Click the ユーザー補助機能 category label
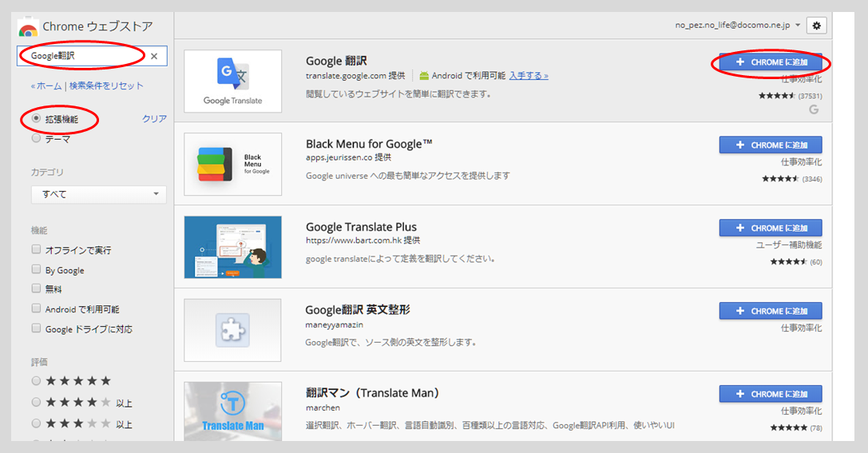868x453 pixels. 790,244
